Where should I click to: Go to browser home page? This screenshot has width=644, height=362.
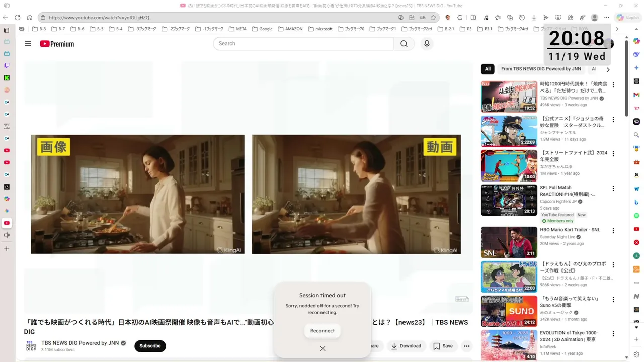(x=29, y=17)
